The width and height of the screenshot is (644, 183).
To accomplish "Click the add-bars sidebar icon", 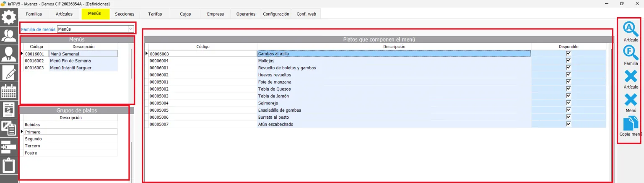I will tap(9, 146).
